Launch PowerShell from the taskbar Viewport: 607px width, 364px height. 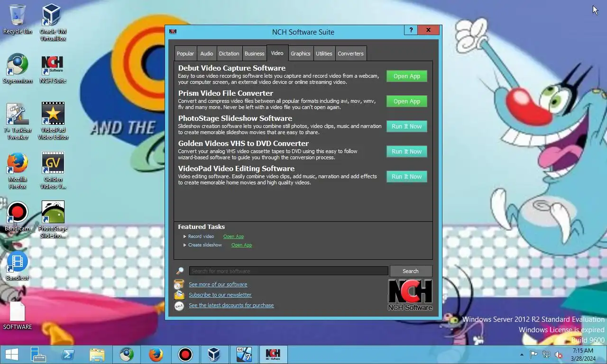point(68,355)
